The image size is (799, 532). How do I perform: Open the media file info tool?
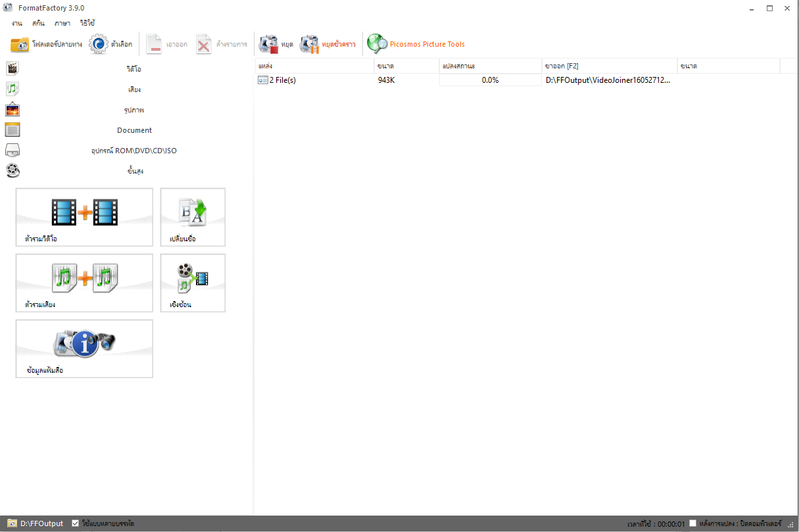point(84,349)
